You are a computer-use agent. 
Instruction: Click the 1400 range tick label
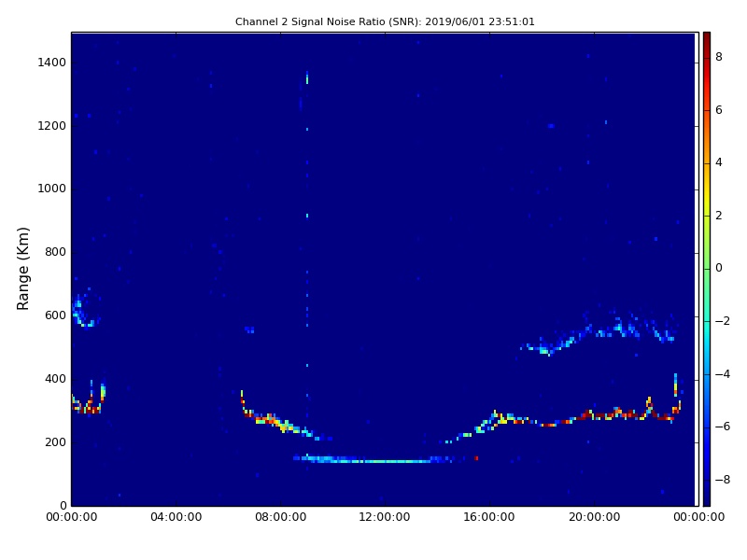[52, 63]
